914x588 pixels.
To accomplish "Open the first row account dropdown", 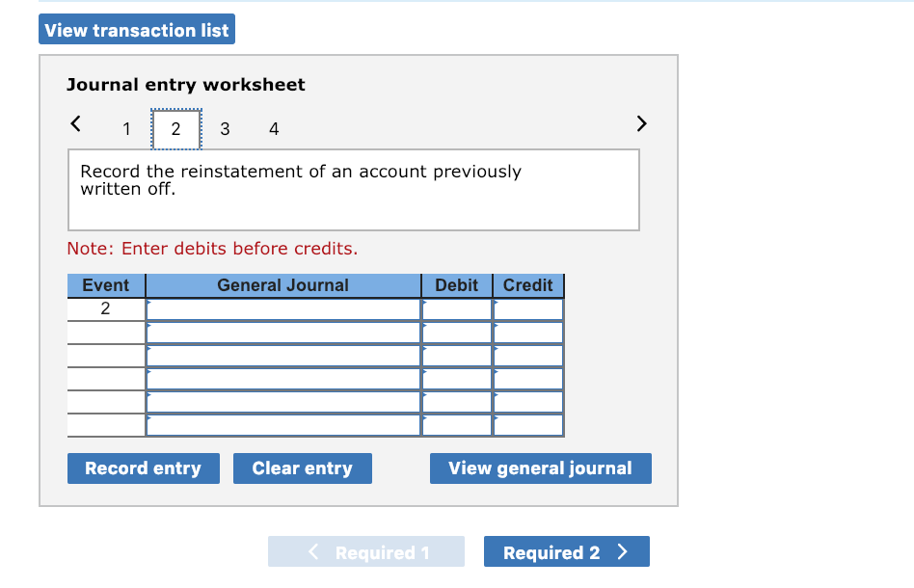I will [282, 308].
